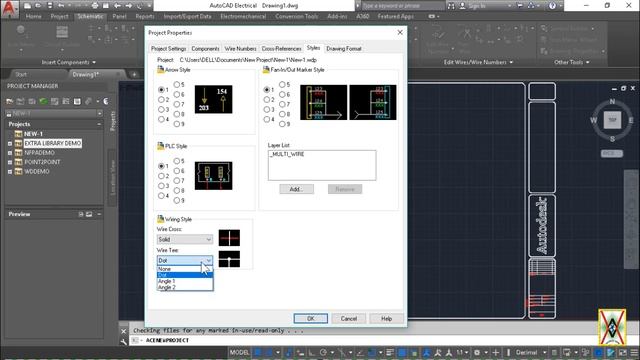Click the plus icon in status bar
This screenshot has height=360, width=640.
point(496,352)
